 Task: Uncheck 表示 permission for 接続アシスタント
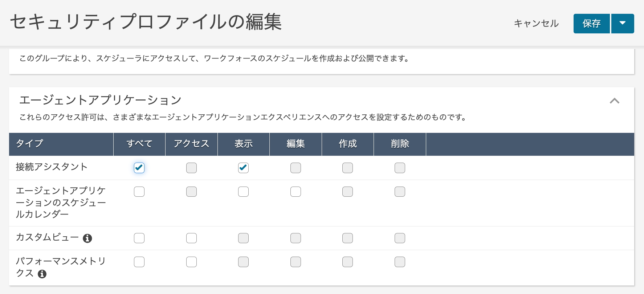[243, 168]
